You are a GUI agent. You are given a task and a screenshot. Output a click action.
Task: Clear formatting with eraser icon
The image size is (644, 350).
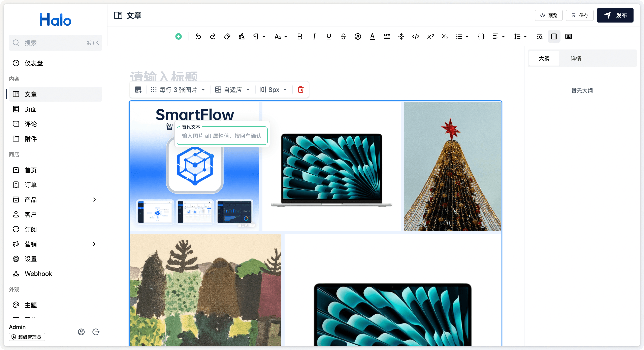tap(227, 36)
